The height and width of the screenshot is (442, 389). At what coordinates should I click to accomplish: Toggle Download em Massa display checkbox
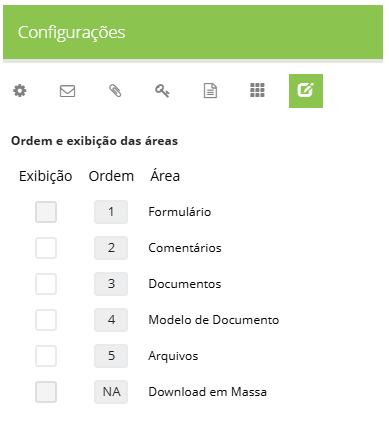(x=46, y=392)
